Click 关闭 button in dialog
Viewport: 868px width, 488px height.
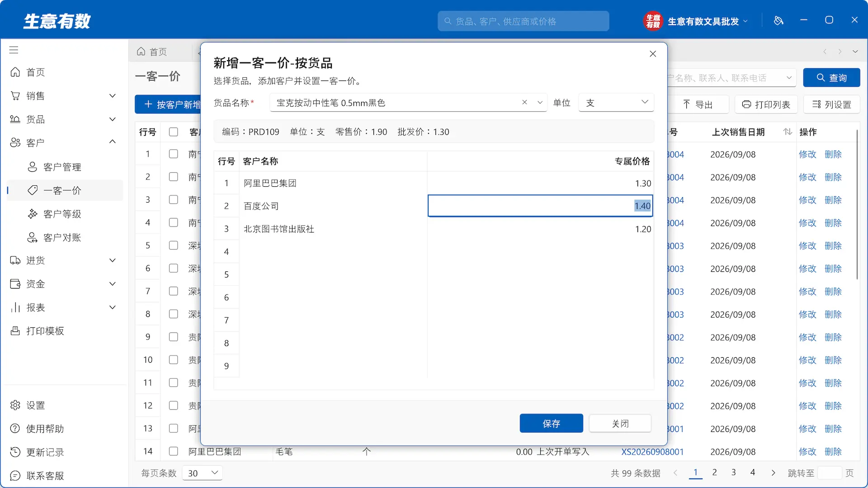(620, 423)
